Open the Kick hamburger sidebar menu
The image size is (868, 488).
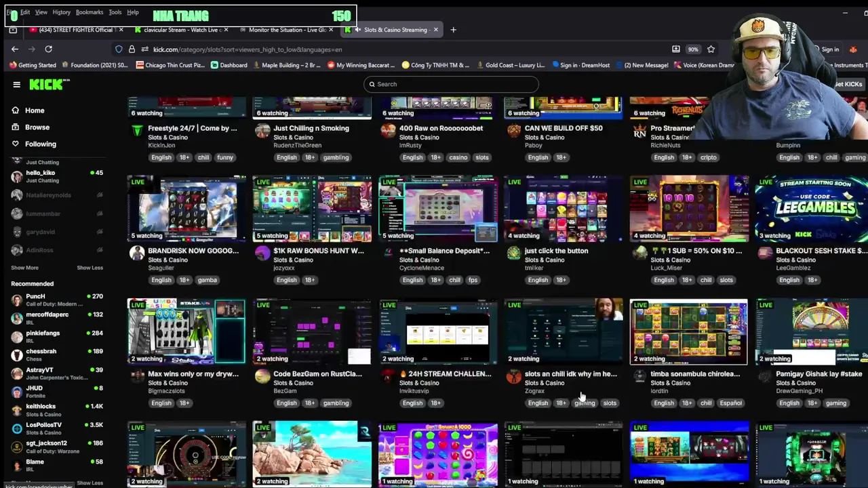click(16, 84)
